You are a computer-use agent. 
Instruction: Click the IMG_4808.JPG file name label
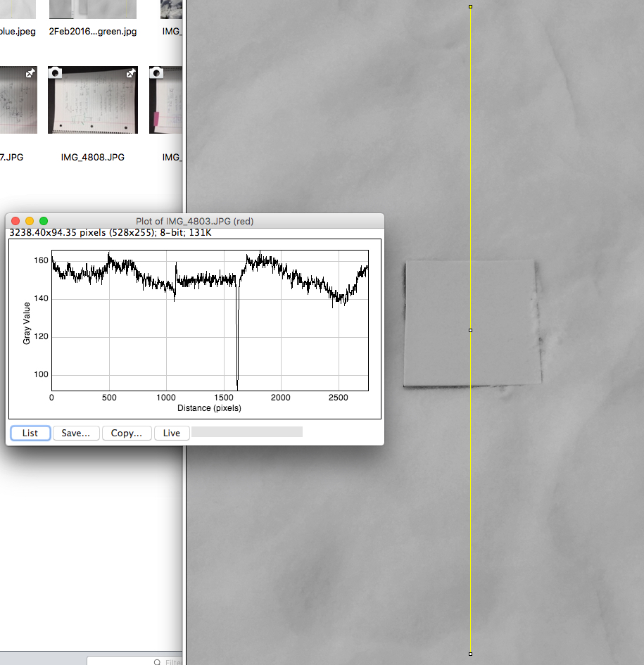click(93, 157)
